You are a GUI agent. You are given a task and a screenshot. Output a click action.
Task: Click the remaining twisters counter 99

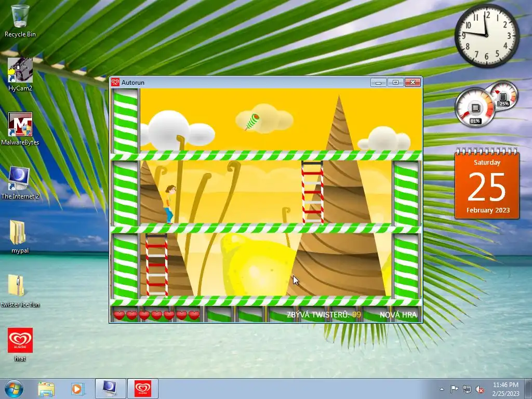(356, 315)
